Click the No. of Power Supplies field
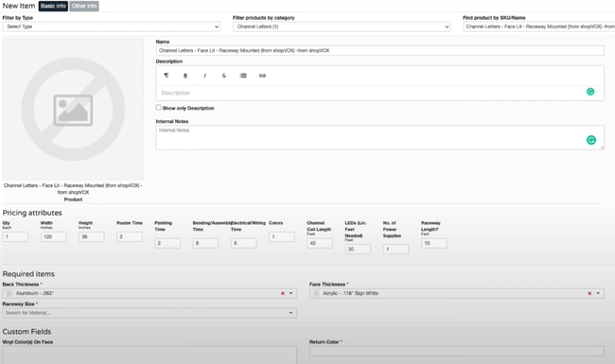The image size is (615, 364). (395, 250)
